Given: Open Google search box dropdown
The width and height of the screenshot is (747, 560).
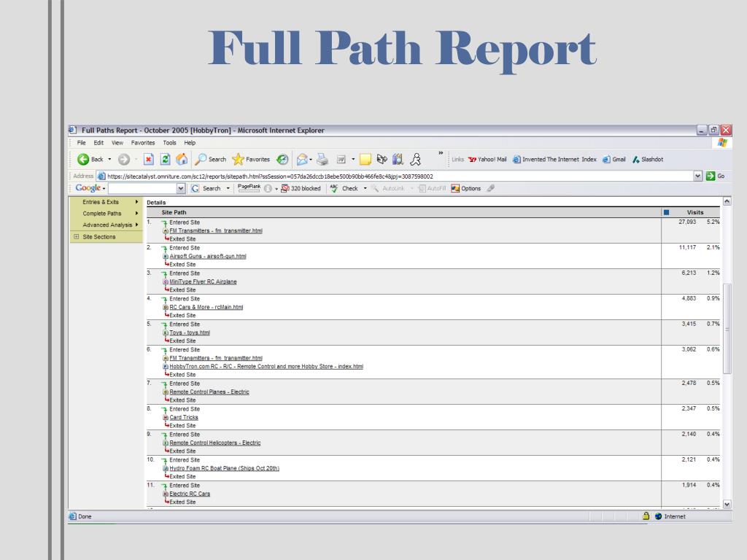Looking at the screenshot, I should coord(181,189).
